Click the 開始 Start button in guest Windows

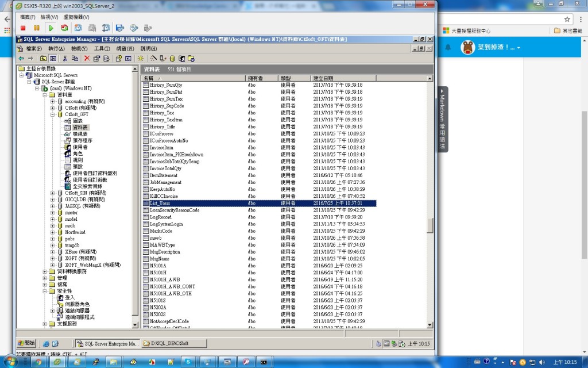(26, 343)
